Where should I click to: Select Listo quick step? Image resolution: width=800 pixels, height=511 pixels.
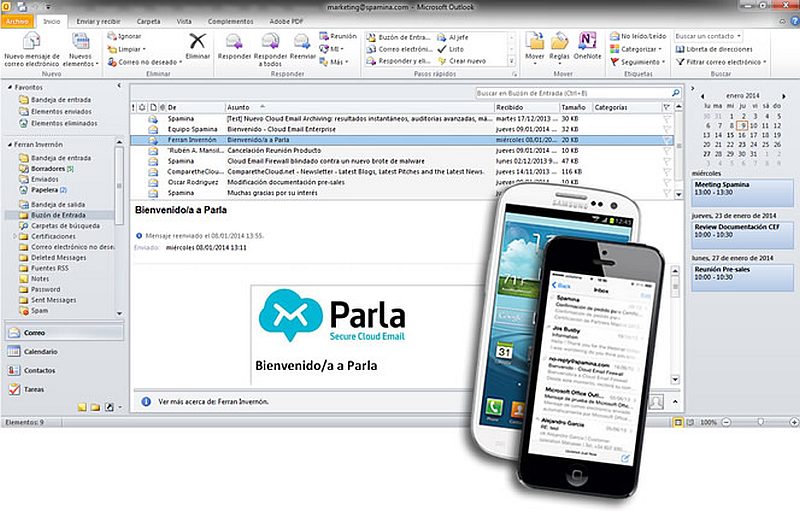click(x=451, y=49)
